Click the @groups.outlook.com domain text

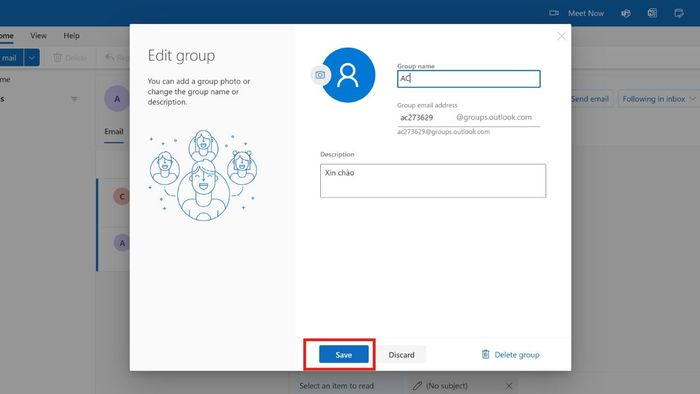coord(494,117)
